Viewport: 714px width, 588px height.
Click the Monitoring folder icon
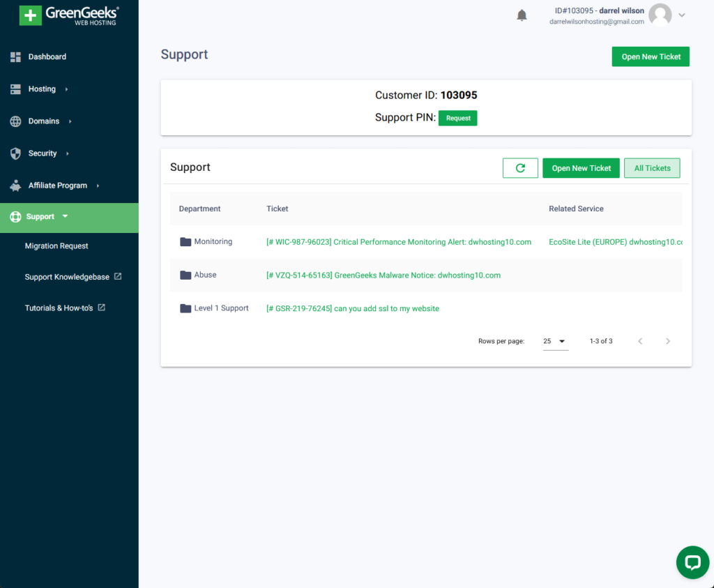[x=185, y=242]
